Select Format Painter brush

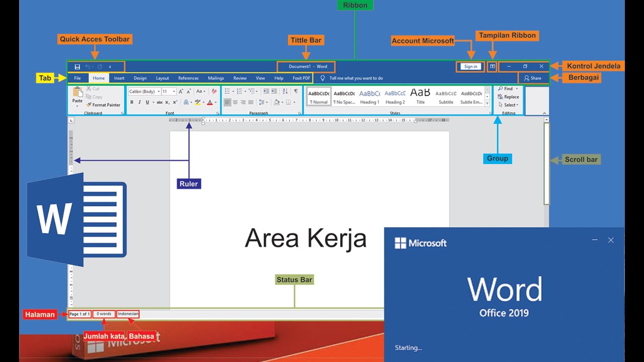click(103, 105)
